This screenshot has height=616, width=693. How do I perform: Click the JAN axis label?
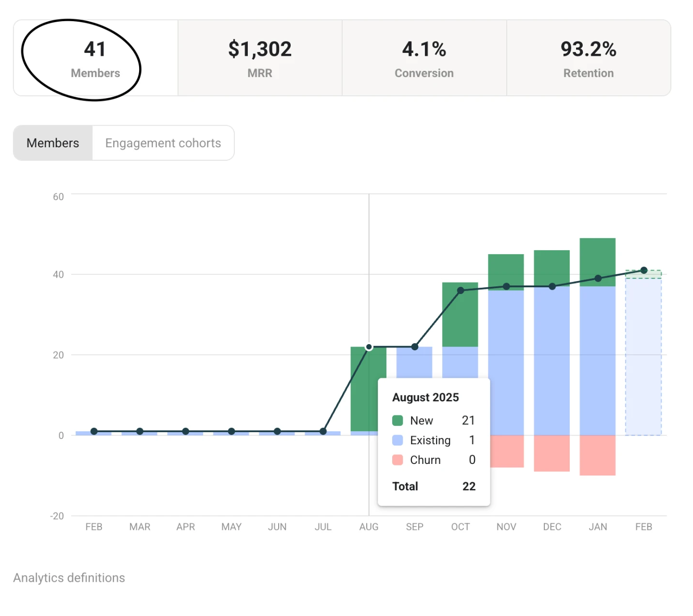pyautogui.click(x=598, y=527)
